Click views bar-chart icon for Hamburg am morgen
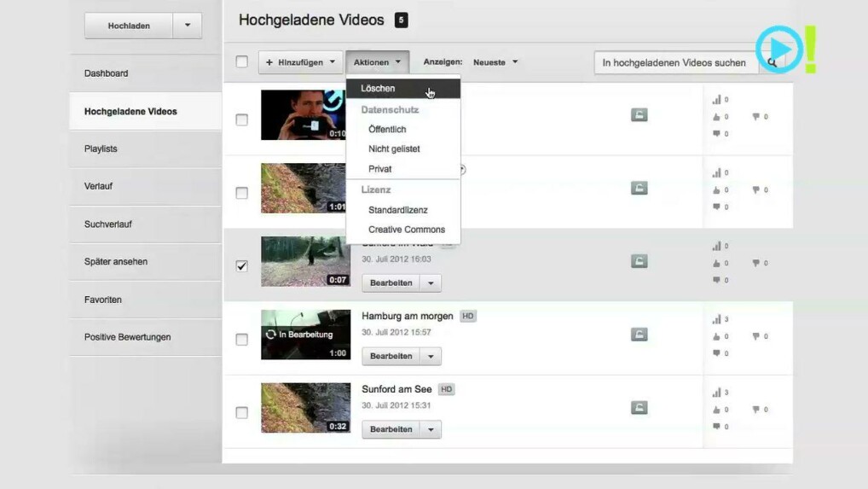The image size is (868, 489). (716, 319)
